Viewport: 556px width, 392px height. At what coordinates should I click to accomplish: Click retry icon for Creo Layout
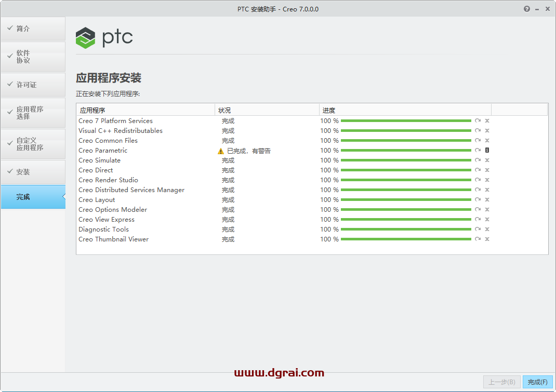tap(478, 199)
